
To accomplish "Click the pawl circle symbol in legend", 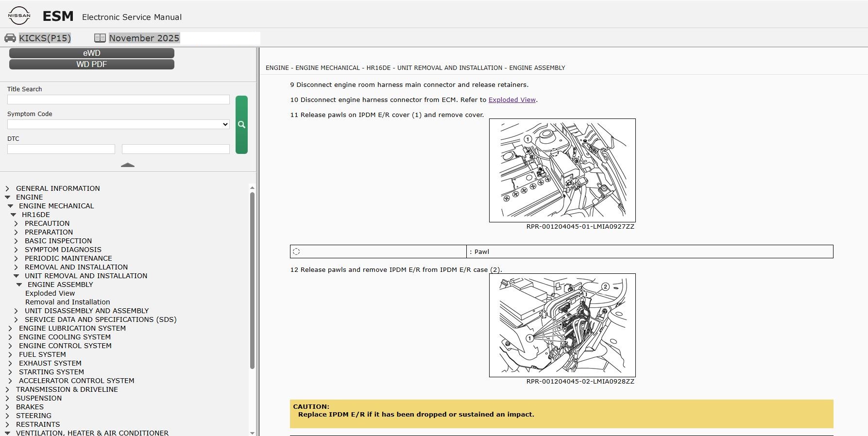I will (296, 252).
